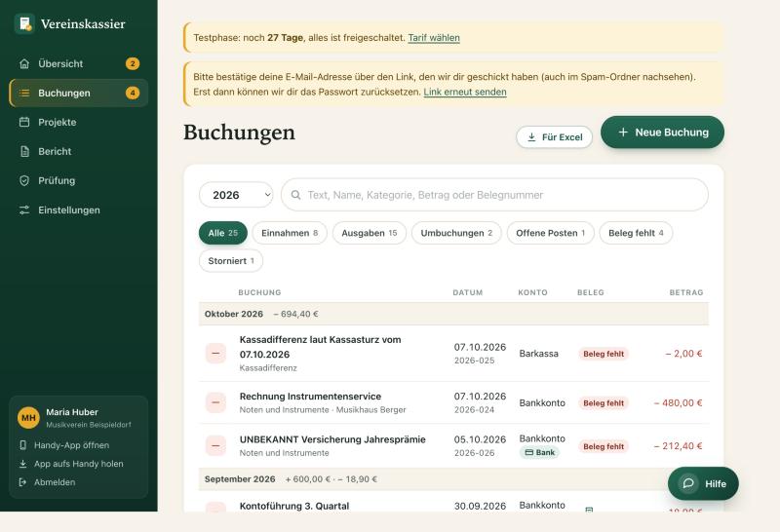Viewport: 780px width, 532px height.
Task: Export bookings with Für Excel button
Action: tap(554, 137)
